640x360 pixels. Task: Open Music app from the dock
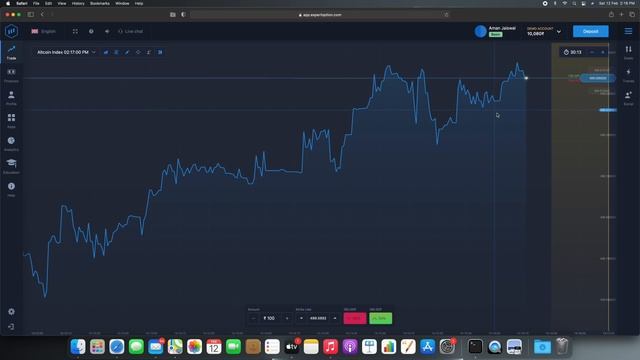(330, 347)
